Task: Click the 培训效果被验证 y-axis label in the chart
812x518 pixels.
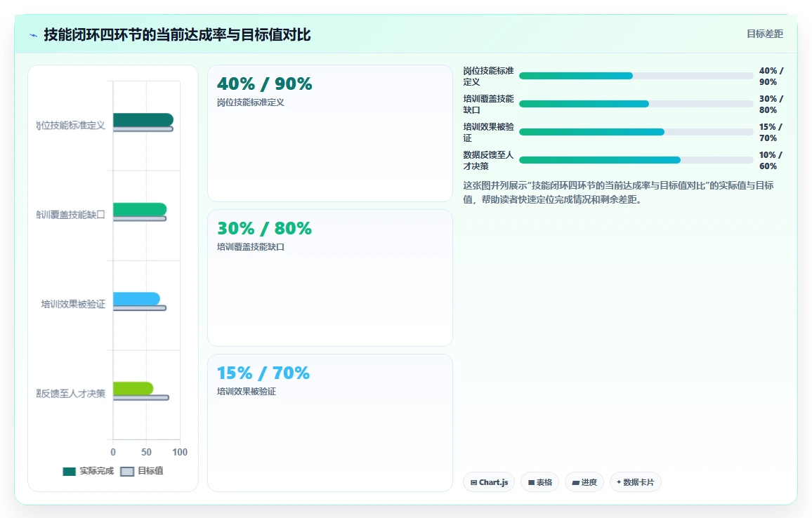Action: tap(73, 305)
